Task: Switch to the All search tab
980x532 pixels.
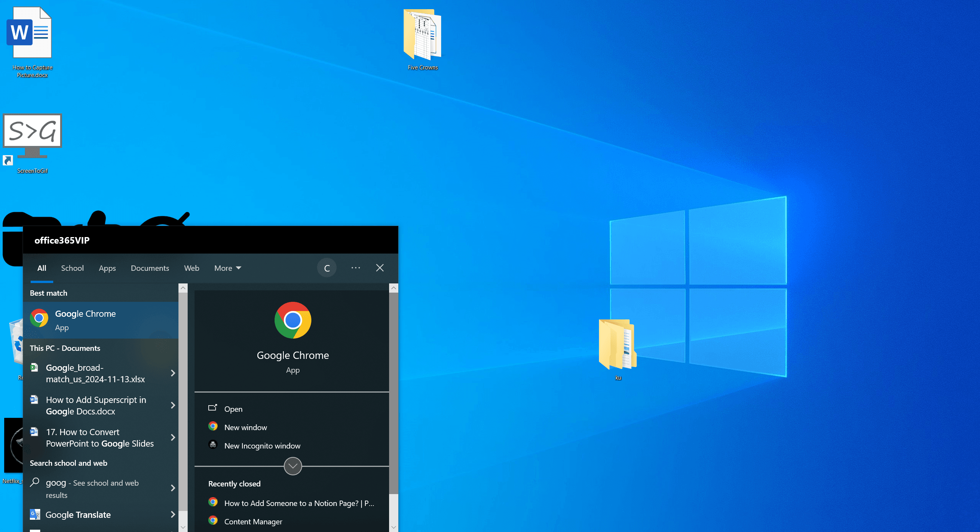Action: point(42,268)
